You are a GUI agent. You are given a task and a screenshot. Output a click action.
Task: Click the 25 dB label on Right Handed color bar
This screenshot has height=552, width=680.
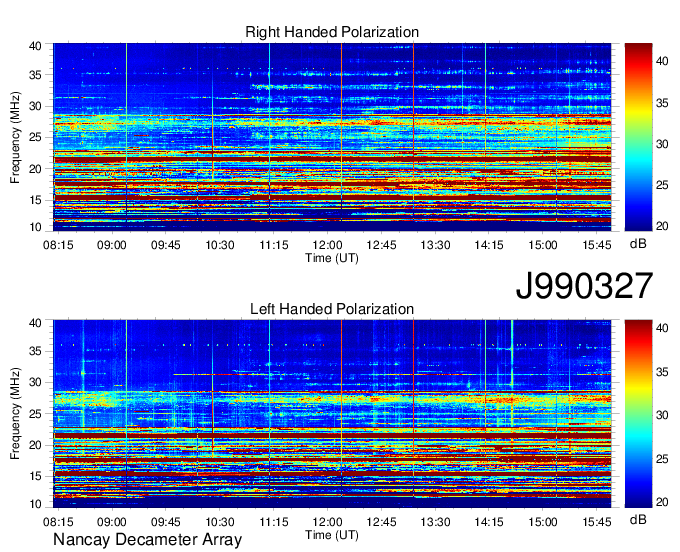tap(662, 185)
